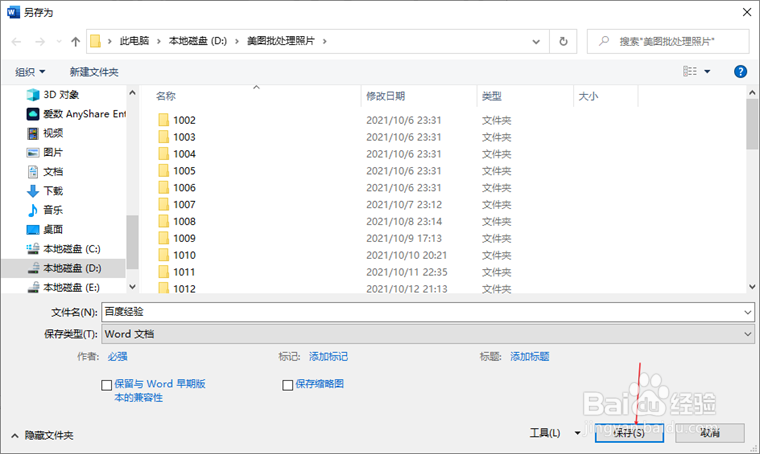Image resolution: width=760 pixels, height=454 pixels.
Task: Collapse folder browser with 隐藏文件夹
Action: tap(43, 435)
